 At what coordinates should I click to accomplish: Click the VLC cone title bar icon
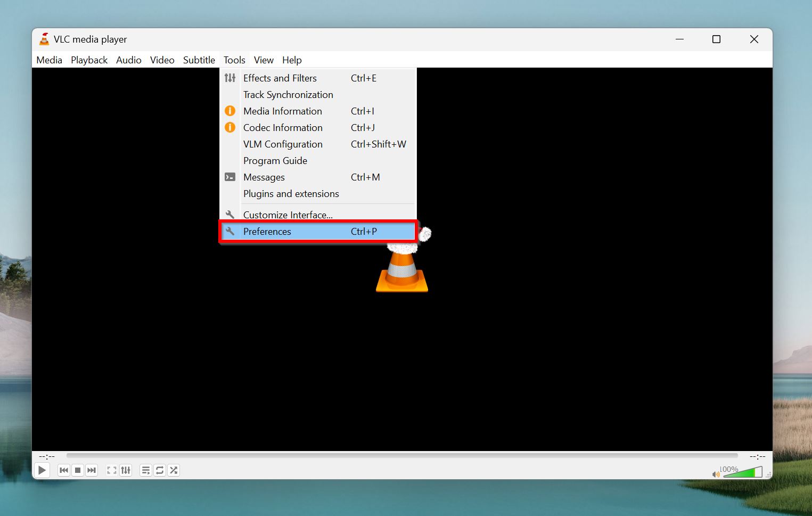(44, 39)
